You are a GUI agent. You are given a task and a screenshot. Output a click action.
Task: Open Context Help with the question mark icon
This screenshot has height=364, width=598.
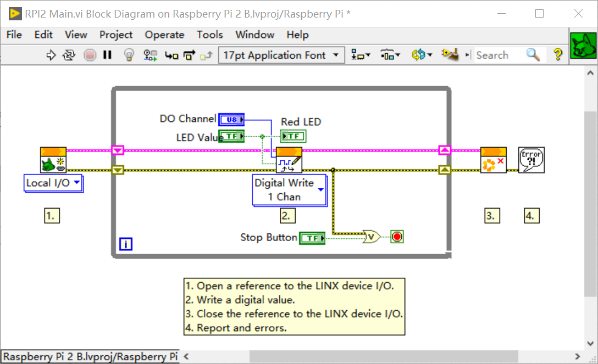557,55
